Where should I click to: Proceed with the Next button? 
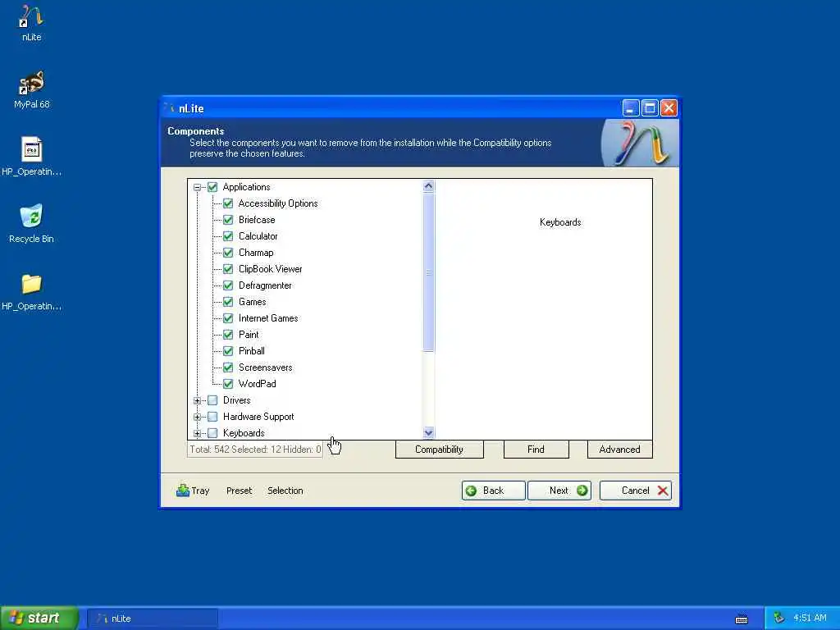pyautogui.click(x=559, y=491)
